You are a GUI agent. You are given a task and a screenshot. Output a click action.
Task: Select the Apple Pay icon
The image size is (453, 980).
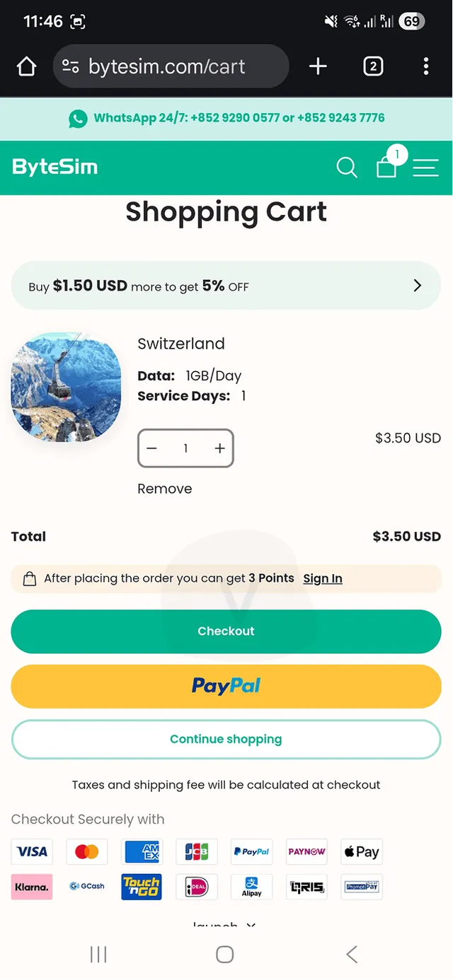(x=361, y=851)
